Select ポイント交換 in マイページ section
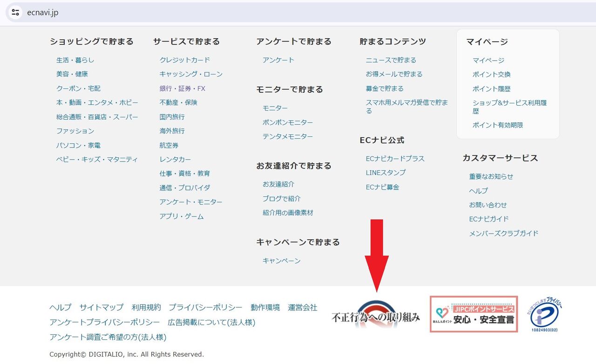Viewport: 596px width, 364px height. (x=490, y=74)
